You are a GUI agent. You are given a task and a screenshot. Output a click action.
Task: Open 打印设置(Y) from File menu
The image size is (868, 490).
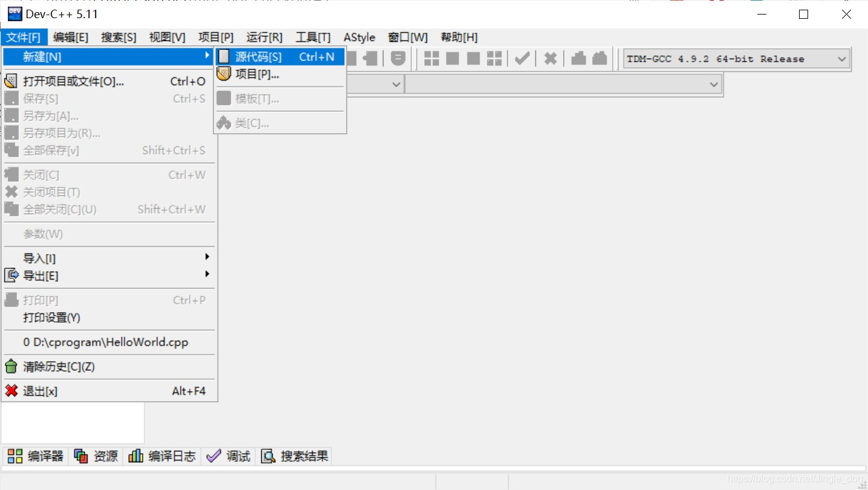pos(109,318)
